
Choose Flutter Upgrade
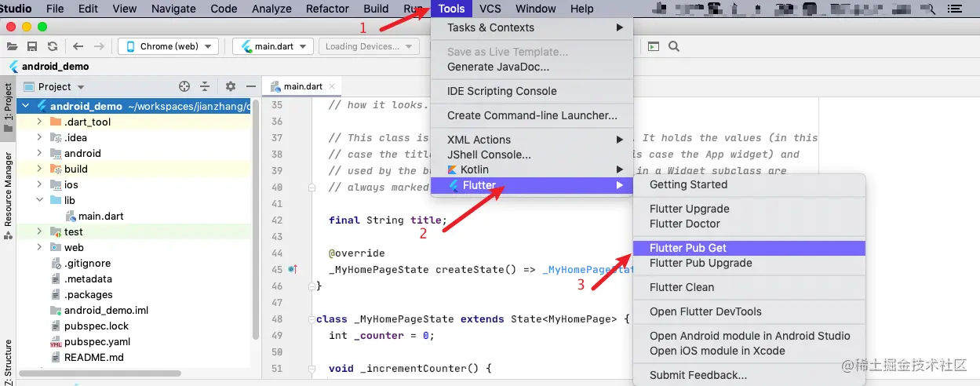(x=749, y=209)
